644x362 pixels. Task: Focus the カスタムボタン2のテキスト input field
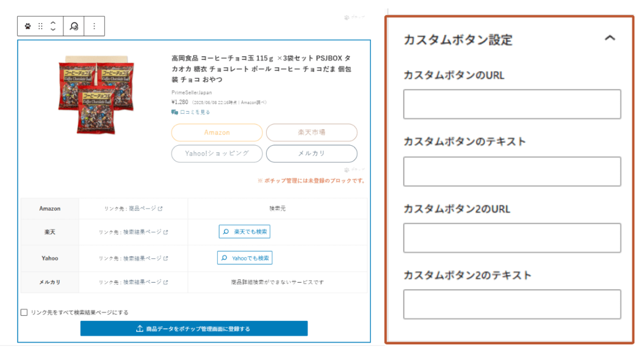click(512, 305)
